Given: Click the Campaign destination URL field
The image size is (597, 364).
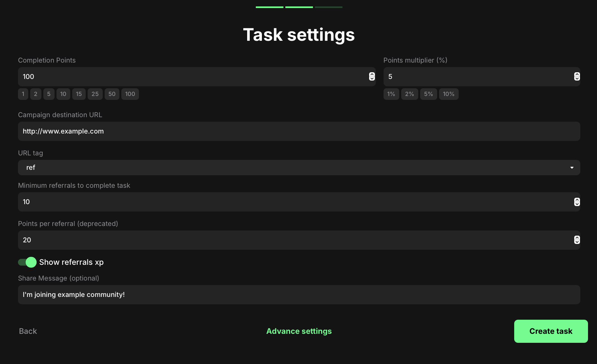Looking at the screenshot, I should tap(299, 131).
